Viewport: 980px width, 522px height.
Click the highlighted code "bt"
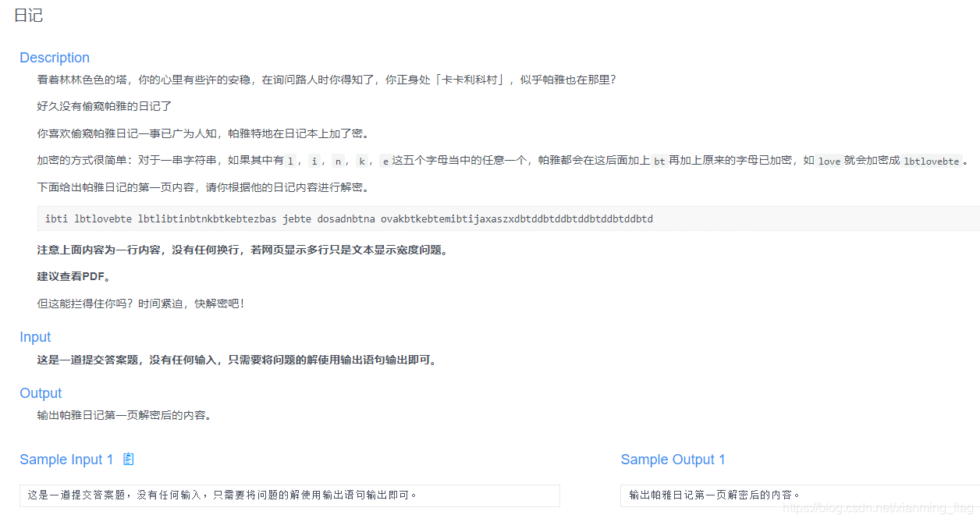click(x=659, y=161)
